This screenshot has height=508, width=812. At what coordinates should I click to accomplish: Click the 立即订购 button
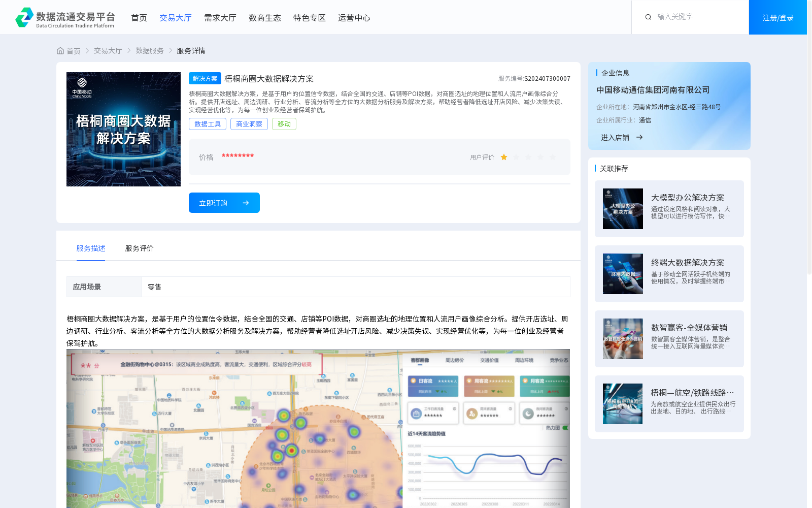point(224,203)
